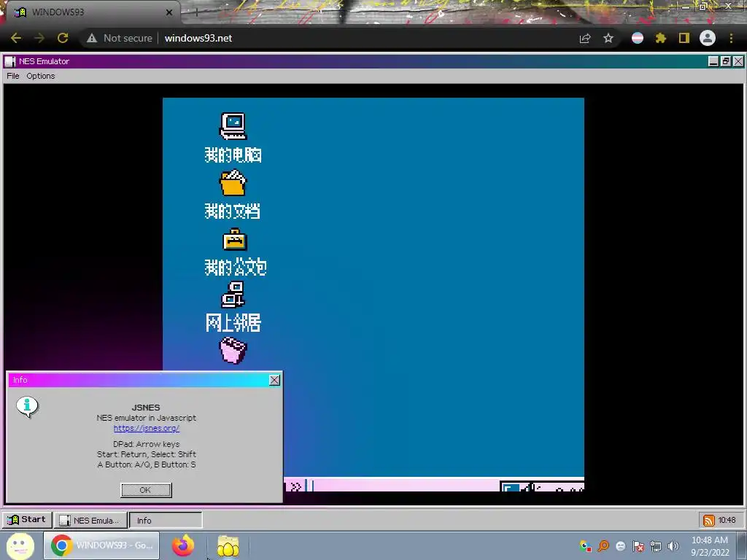Click the Windows93 10:48 tray clock
747x560 pixels.
(727, 520)
